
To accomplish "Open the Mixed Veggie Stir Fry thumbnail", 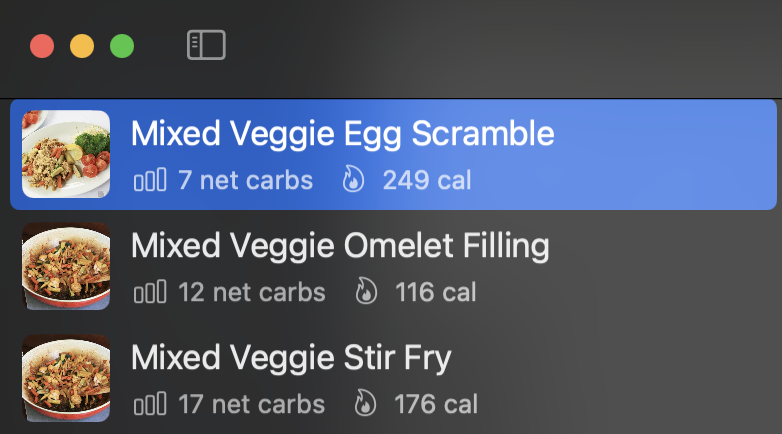I will 66,378.
